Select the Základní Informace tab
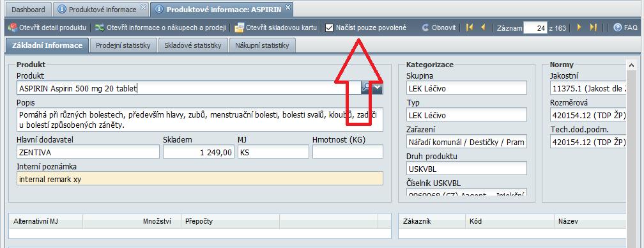Image resolution: width=644 pixels, height=248 pixels. (47, 45)
